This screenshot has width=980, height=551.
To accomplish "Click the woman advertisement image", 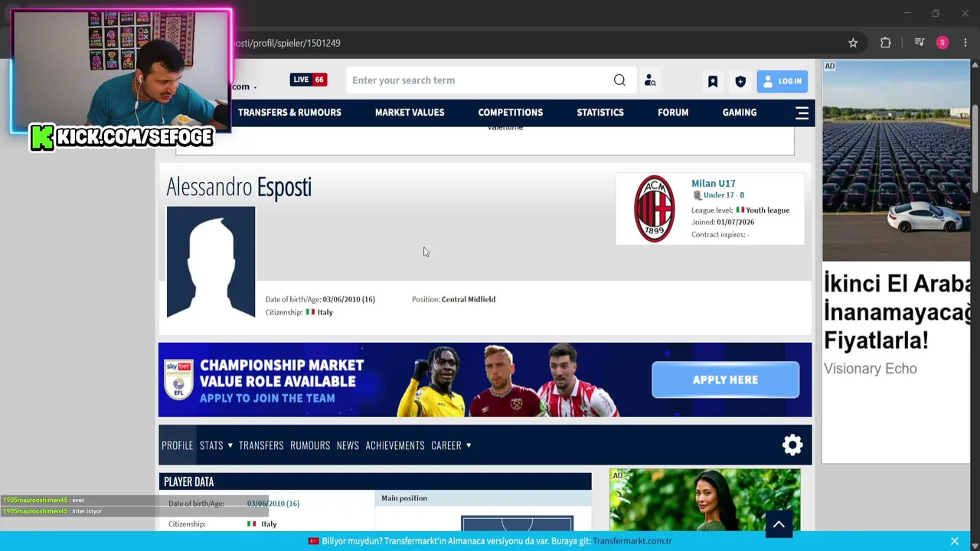I will (705, 500).
